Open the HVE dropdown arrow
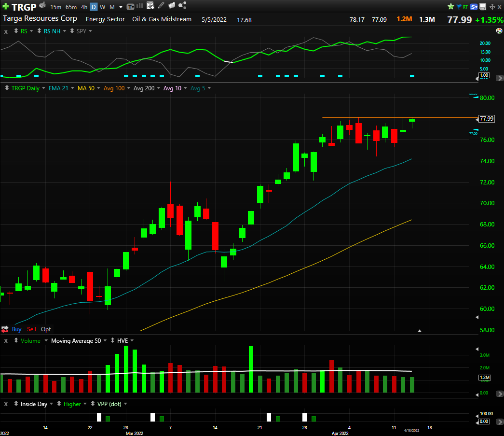The height and width of the screenshot is (436, 504). pyautogui.click(x=132, y=341)
